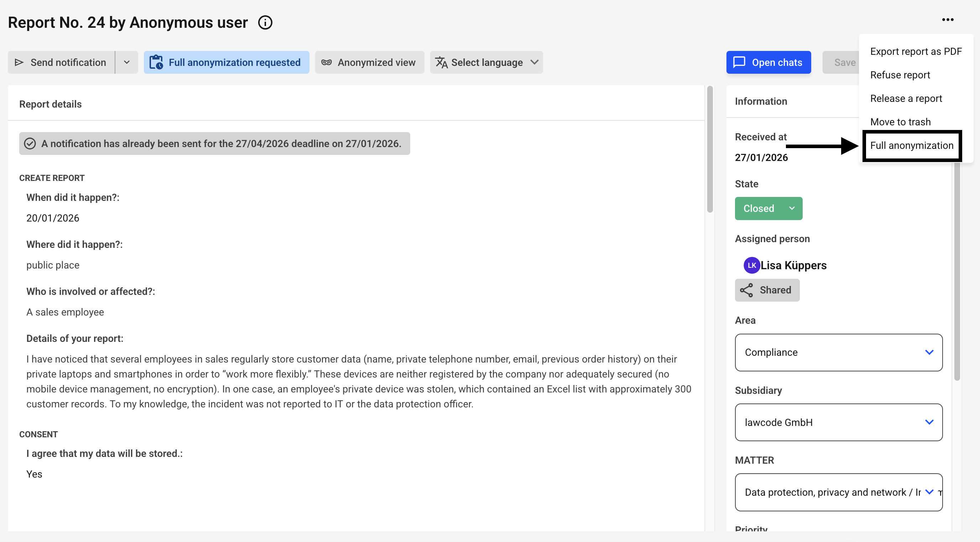Expand the Send notification split arrow

click(x=127, y=62)
